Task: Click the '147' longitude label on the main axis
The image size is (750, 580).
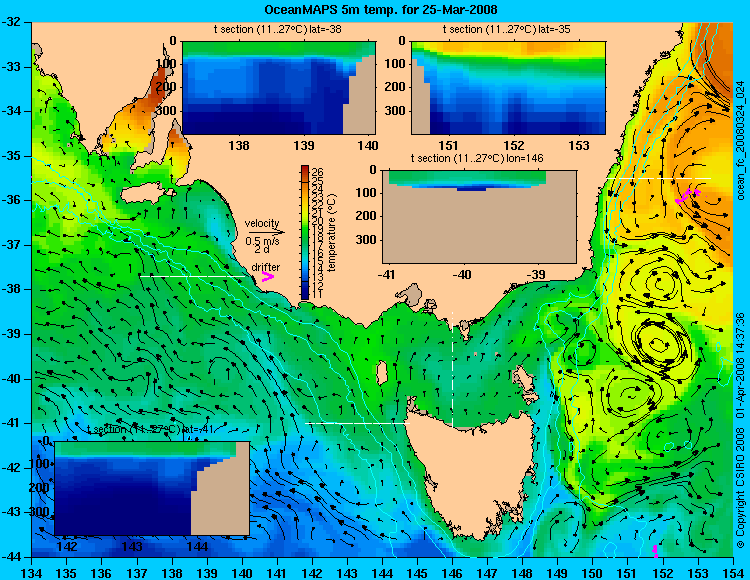Action: click(488, 573)
